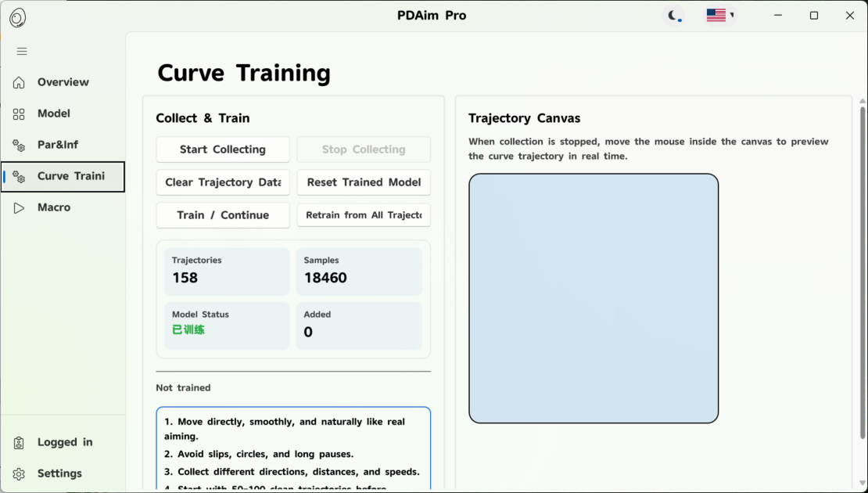The height and width of the screenshot is (493, 868).
Task: Click the Trajectories count 158
Action: click(185, 278)
